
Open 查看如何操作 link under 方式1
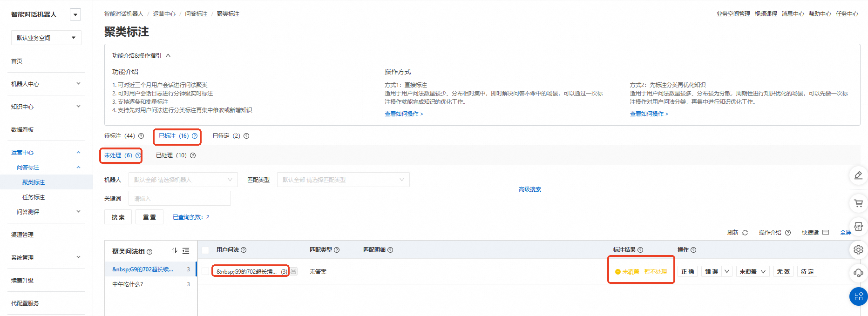click(404, 114)
